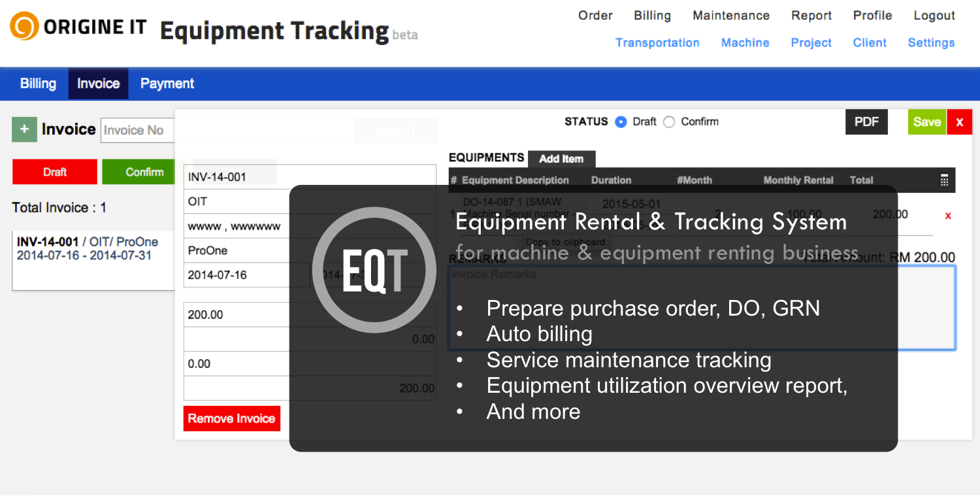The image size is (980, 496).
Task: Switch to the Invoice tab
Action: pos(98,84)
